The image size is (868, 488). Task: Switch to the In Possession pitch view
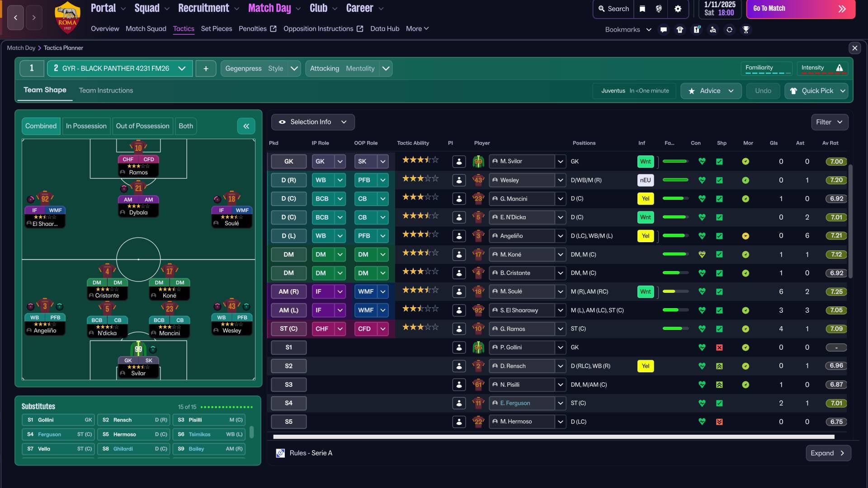[86, 126]
